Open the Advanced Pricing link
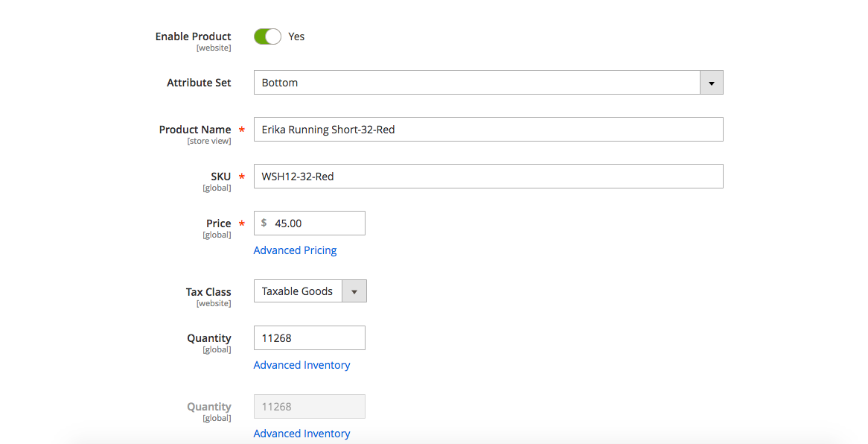Image resolution: width=868 pixels, height=444 pixels. pos(295,250)
